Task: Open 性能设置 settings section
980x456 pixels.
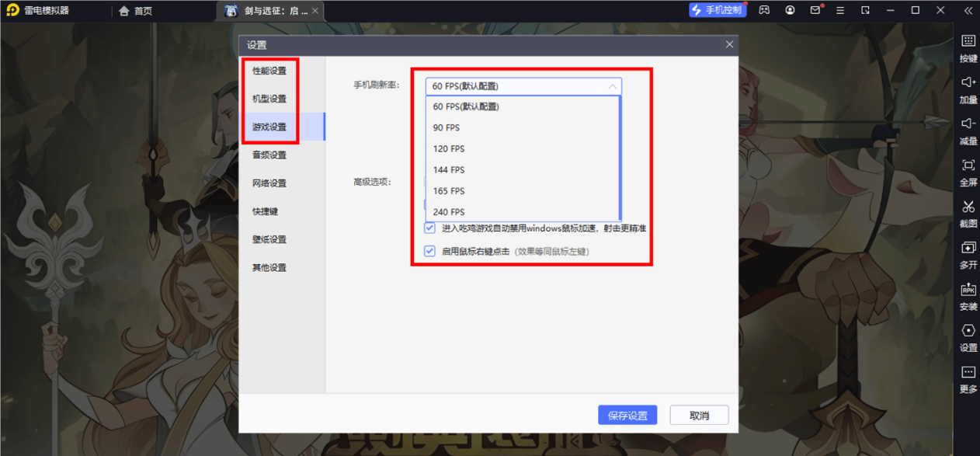Action: coord(269,71)
